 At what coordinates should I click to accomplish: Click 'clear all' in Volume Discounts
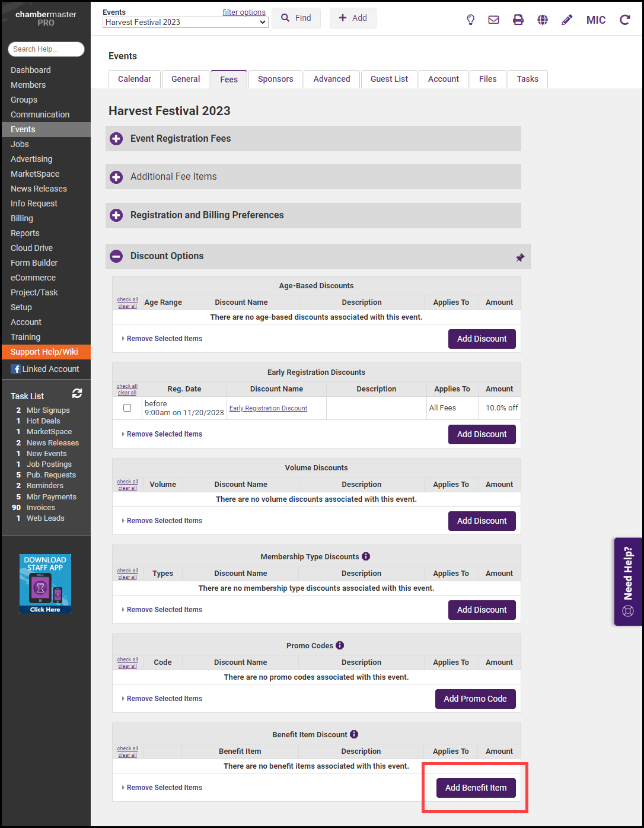(127, 488)
